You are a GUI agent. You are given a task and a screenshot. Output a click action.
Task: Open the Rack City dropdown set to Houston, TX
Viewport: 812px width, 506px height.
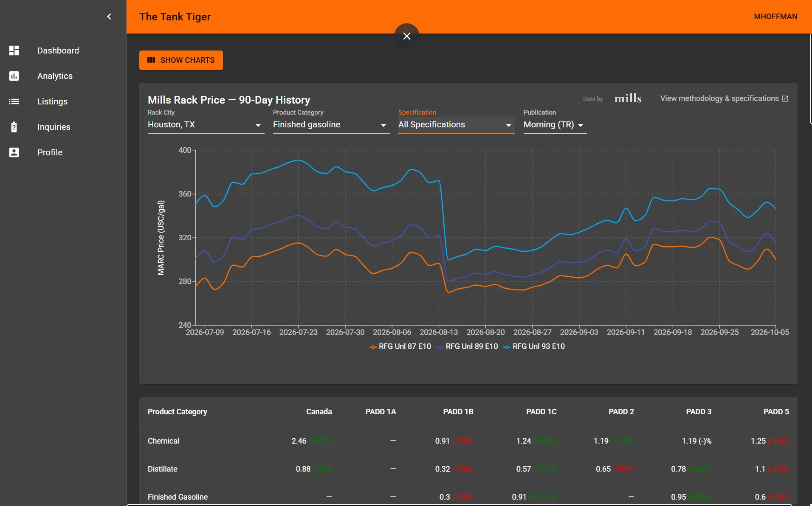click(x=206, y=125)
